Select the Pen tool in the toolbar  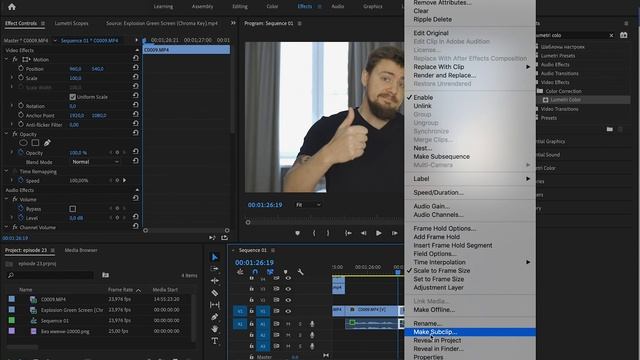215,317
